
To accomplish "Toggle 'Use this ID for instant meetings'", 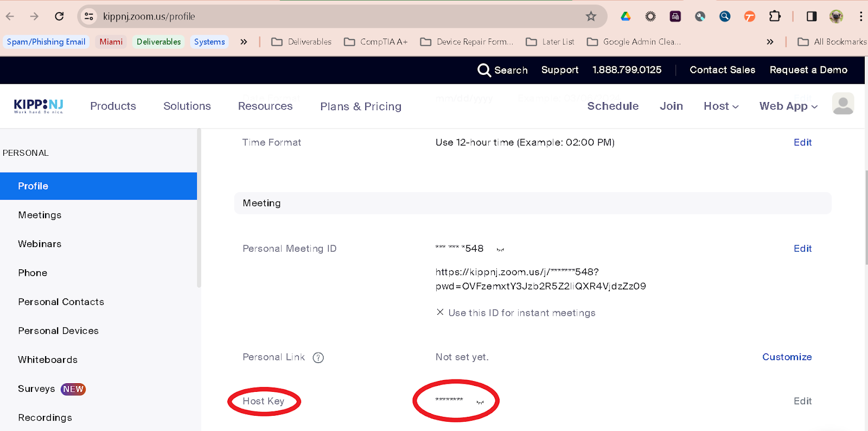I will click(x=440, y=313).
